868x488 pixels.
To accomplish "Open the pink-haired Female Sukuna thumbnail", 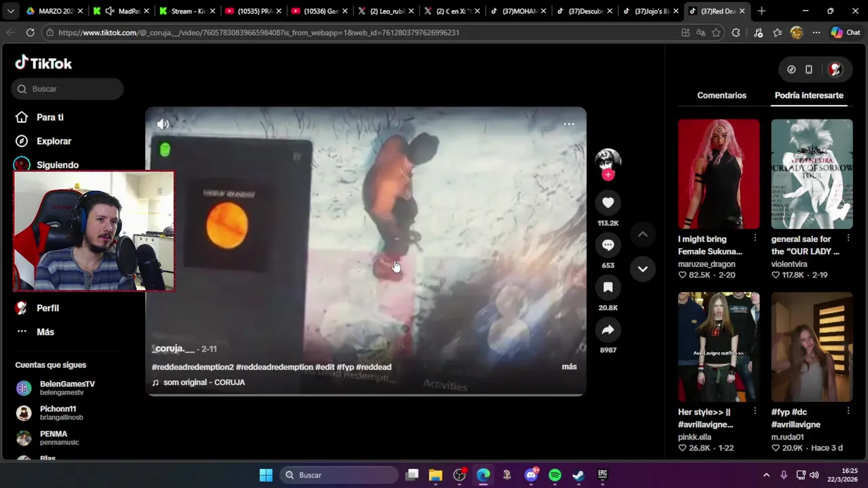I will [718, 174].
